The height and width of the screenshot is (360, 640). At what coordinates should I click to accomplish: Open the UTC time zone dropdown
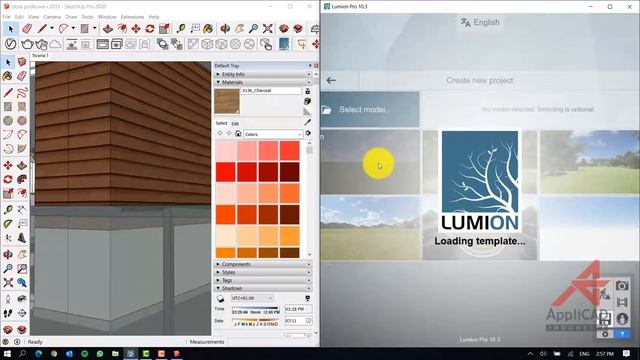(x=252, y=298)
